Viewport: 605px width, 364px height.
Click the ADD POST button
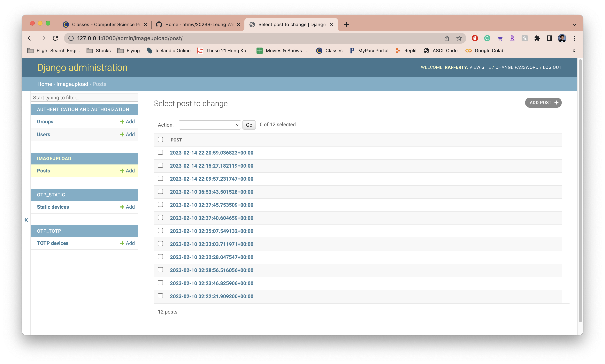(x=543, y=102)
